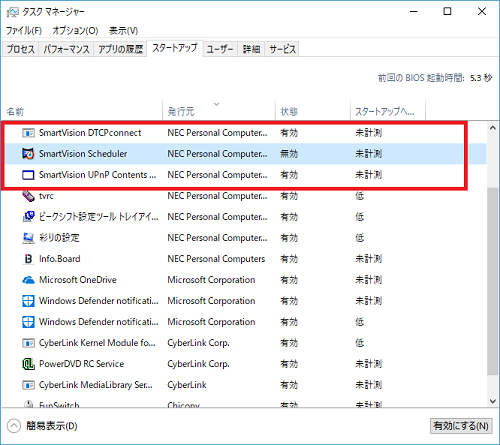
Task: Click the SmartVision DTCPconnect icon
Action: coord(28,133)
